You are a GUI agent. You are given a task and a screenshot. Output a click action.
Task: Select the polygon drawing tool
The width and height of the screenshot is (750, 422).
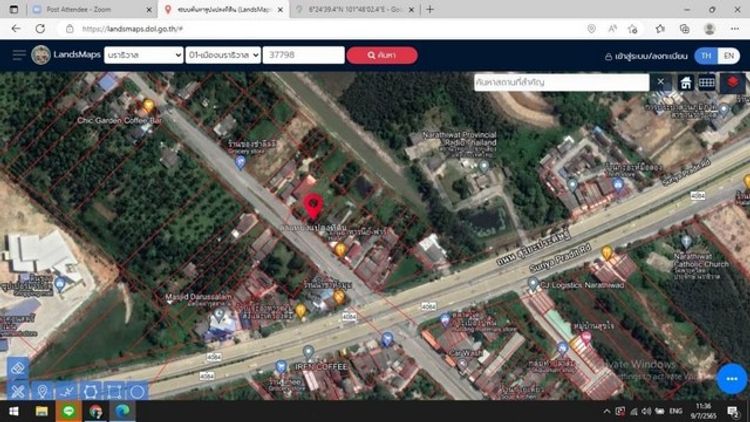90,392
